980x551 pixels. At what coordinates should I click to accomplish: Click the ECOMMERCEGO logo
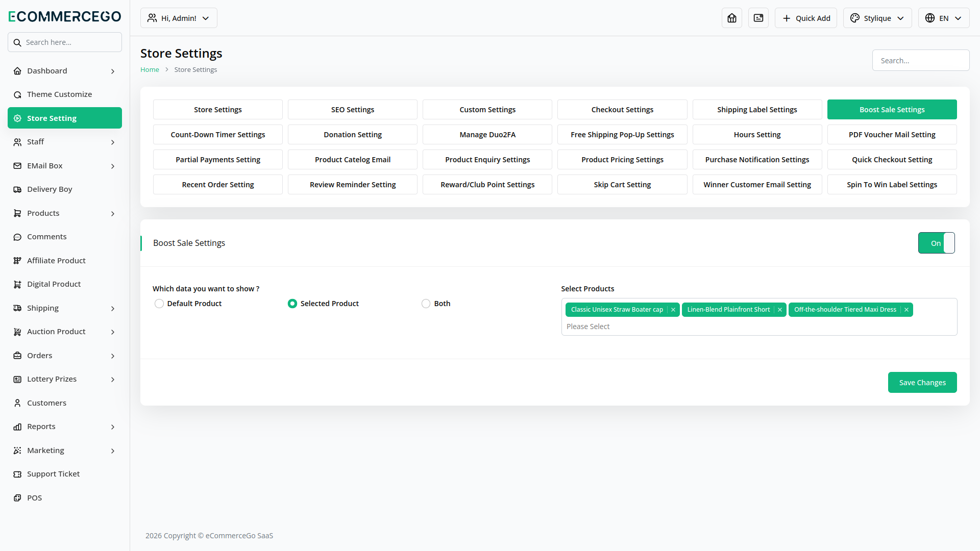click(65, 16)
